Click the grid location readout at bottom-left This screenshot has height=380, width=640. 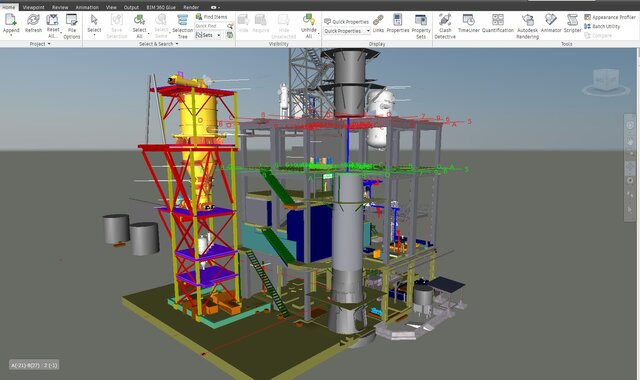[34, 365]
